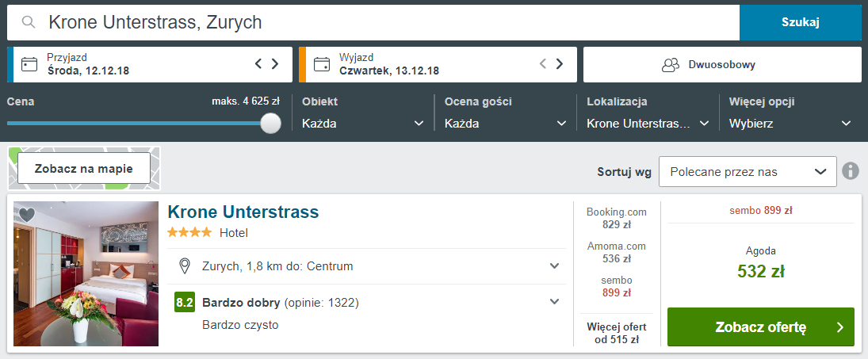868x359 pixels.
Task: Open the Więcej opcji dropdown
Action: click(x=790, y=124)
